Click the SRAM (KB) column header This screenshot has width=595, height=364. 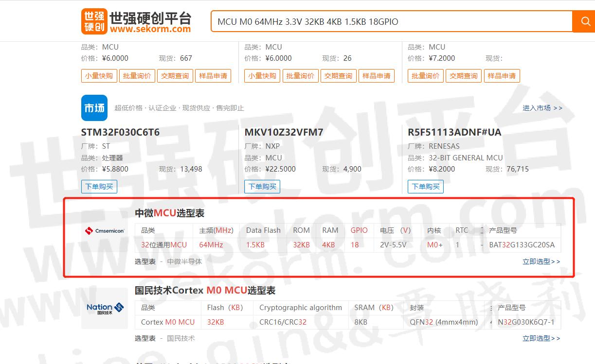[x=374, y=308]
